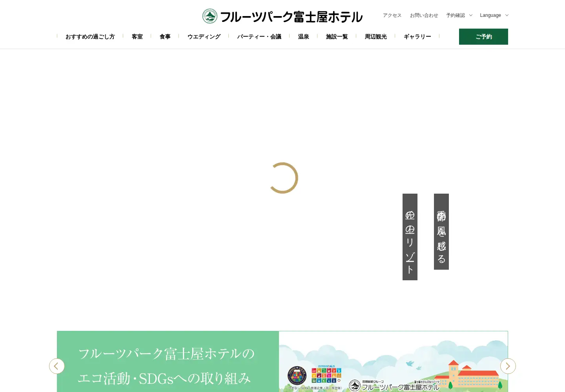The height and width of the screenshot is (392, 565).
Task: Go to the 周辺観光 menu item
Action: tap(376, 36)
